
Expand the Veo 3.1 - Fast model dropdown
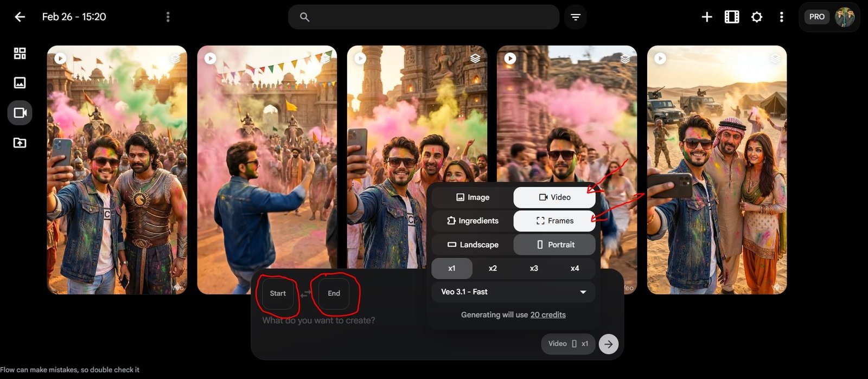tap(513, 292)
